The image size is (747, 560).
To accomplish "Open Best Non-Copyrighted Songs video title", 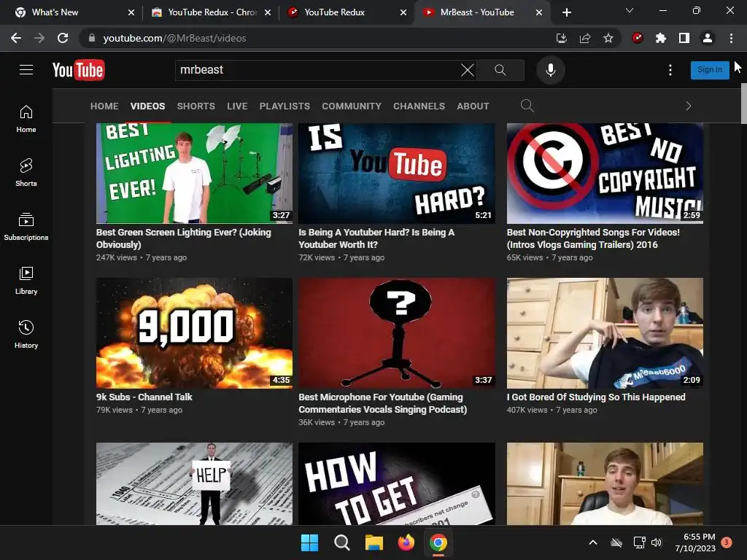I will click(593, 238).
